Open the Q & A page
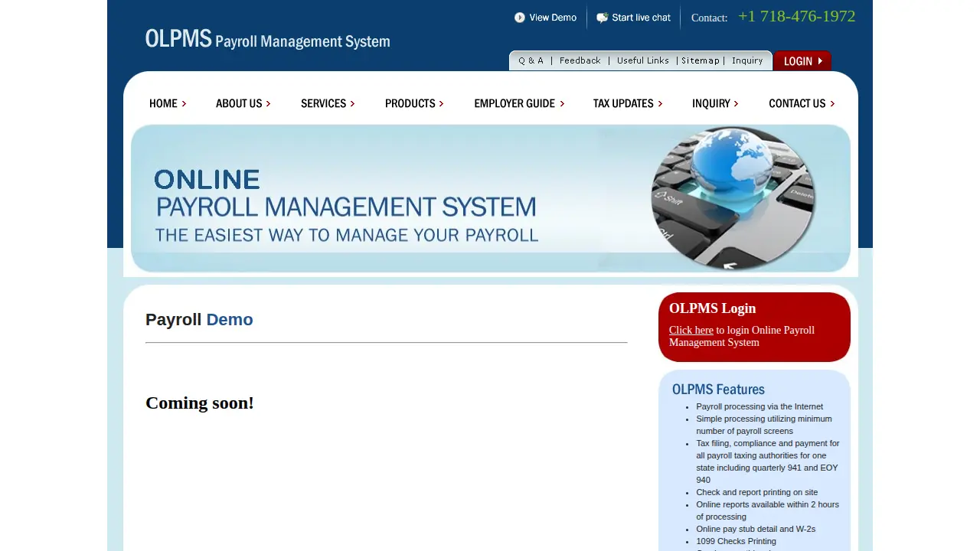Image resolution: width=980 pixels, height=551 pixels. click(x=531, y=60)
